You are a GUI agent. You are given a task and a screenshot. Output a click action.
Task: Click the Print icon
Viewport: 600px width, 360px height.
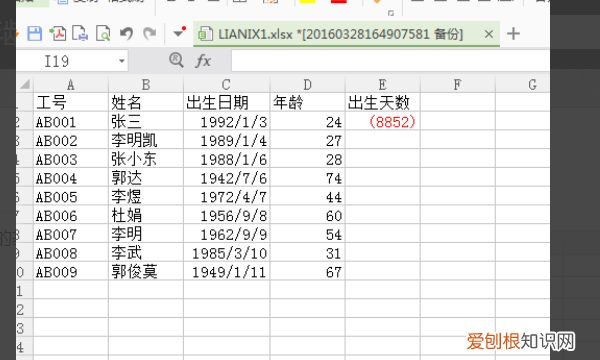click(80, 34)
